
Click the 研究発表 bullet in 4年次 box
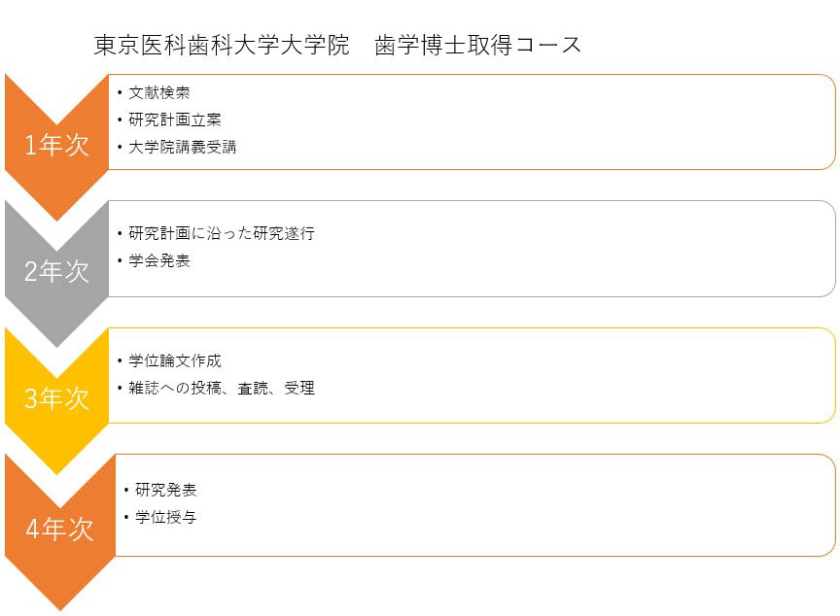coord(166,490)
